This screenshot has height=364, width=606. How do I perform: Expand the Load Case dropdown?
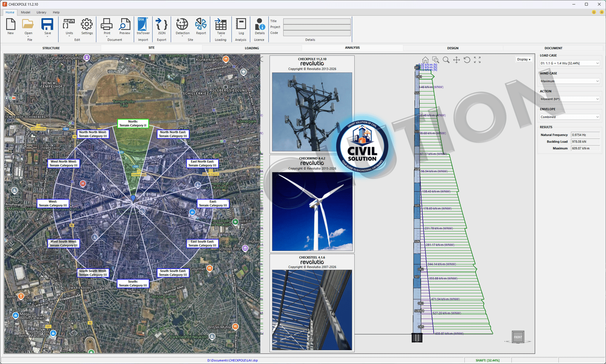point(569,63)
